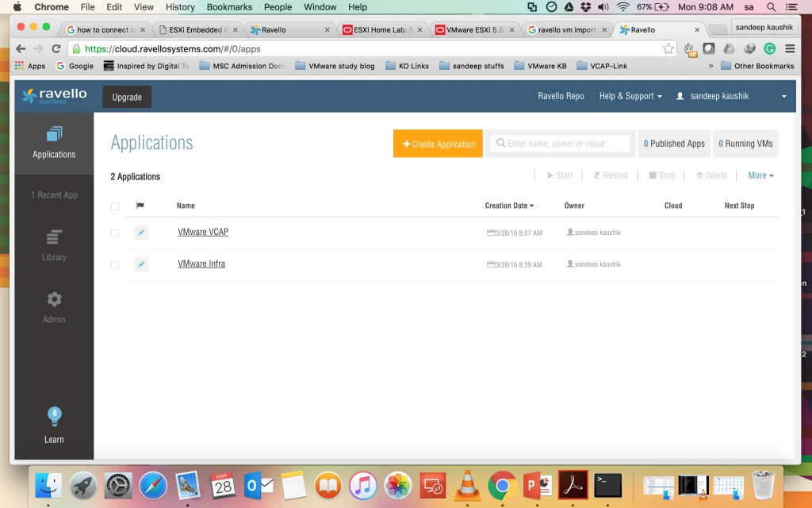
Task: Click the edit pencil for VMware VCAP
Action: coord(141,233)
